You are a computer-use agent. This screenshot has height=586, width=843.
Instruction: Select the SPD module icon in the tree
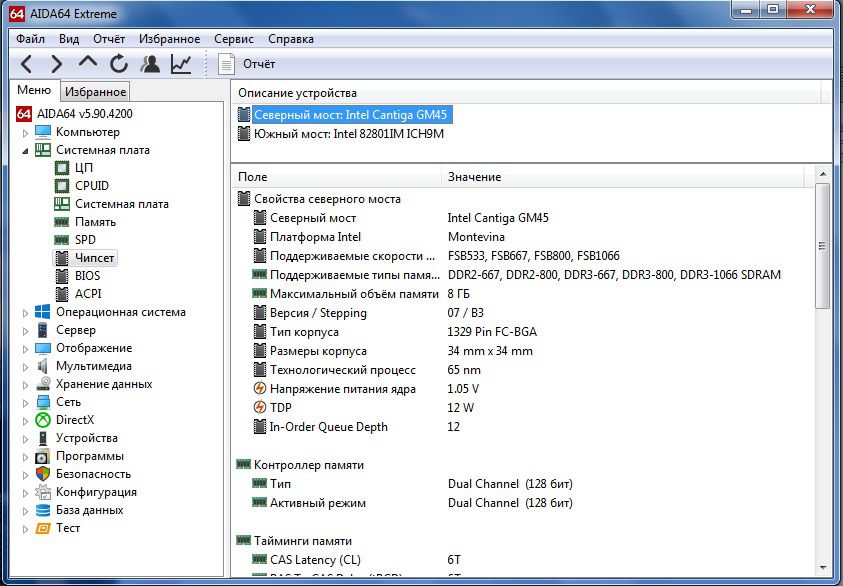pyautogui.click(x=62, y=240)
